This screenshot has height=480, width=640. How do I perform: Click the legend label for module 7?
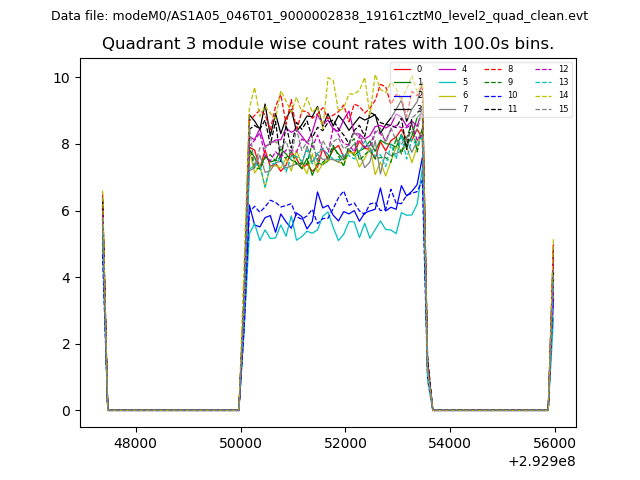click(x=464, y=108)
